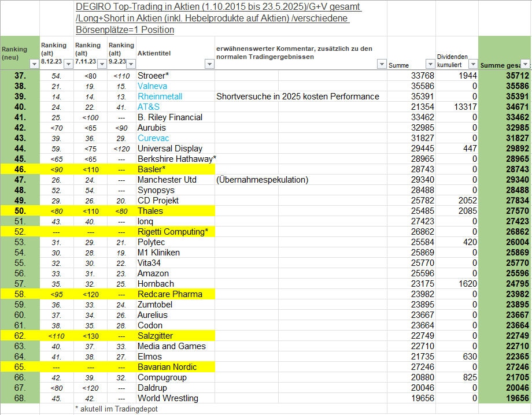Select the M1 Kliniken cell
The image size is (532, 415).
(175, 253)
